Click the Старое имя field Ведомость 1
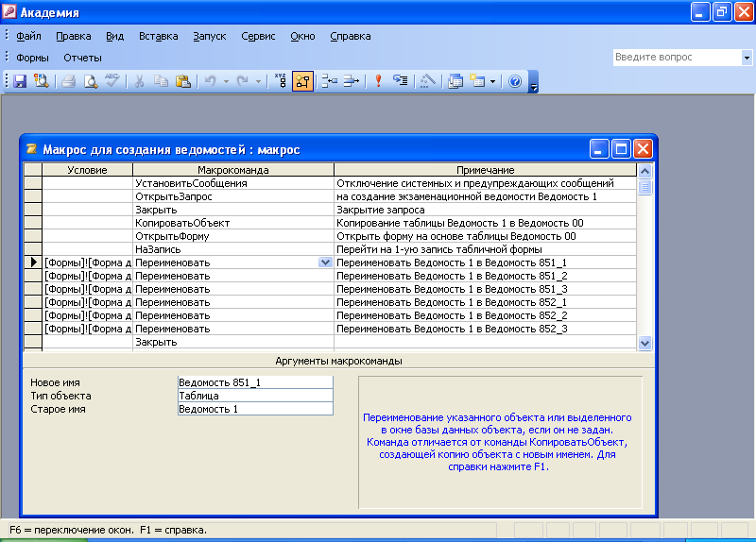756x542 pixels. pos(255,409)
